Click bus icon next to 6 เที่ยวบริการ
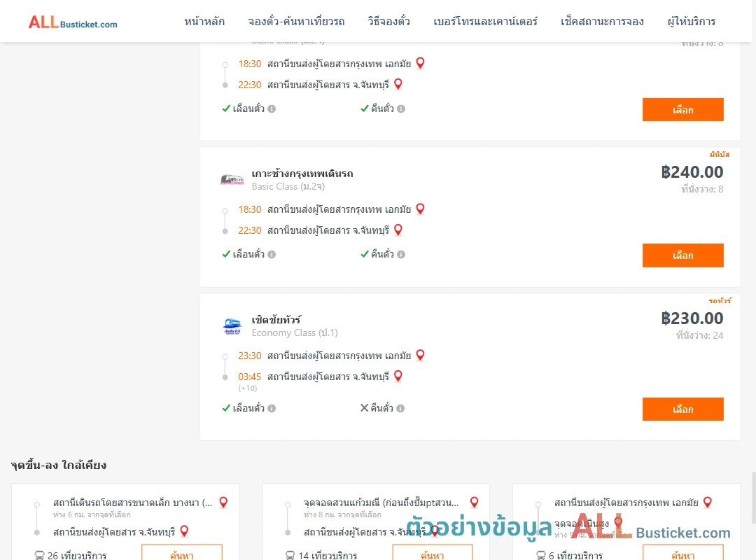 pyautogui.click(x=541, y=555)
